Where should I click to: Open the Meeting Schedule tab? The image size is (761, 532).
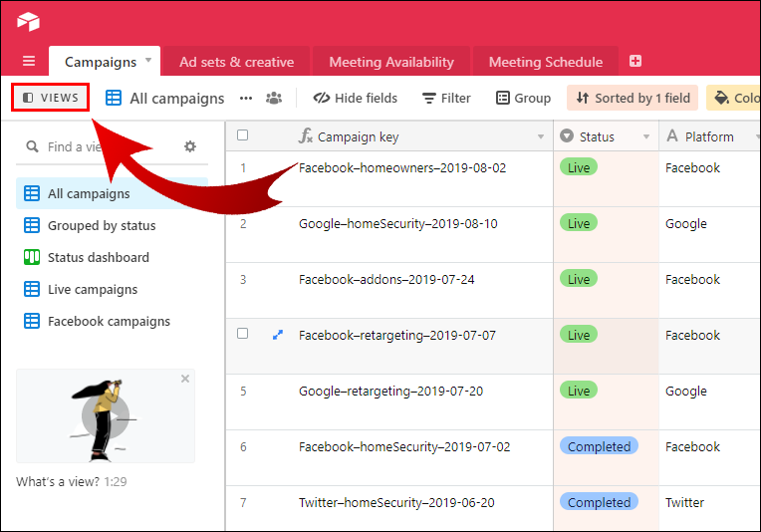point(545,62)
